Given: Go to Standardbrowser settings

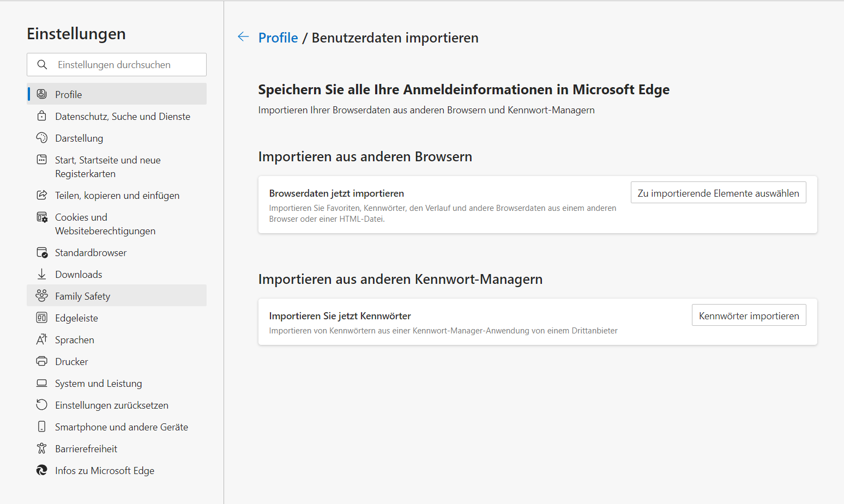Looking at the screenshot, I should (91, 253).
